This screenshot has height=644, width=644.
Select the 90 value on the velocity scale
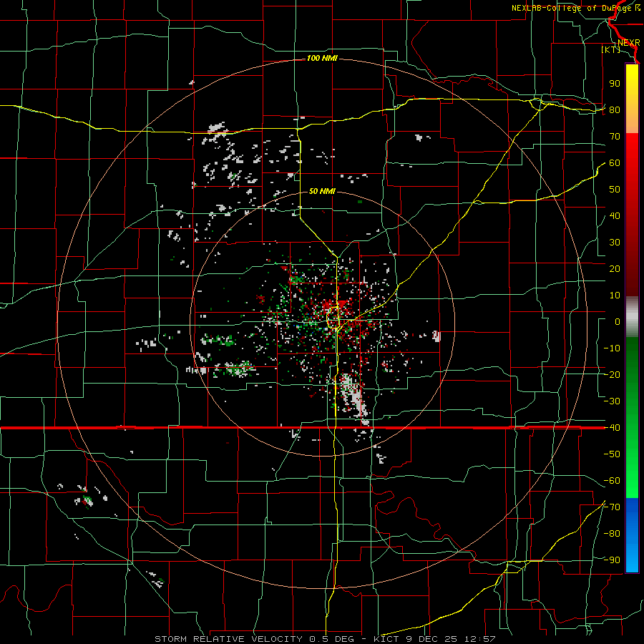615,84
